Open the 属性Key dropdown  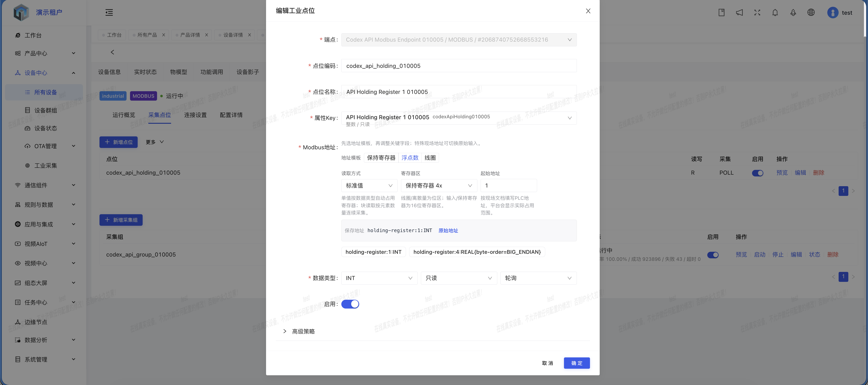(x=459, y=118)
